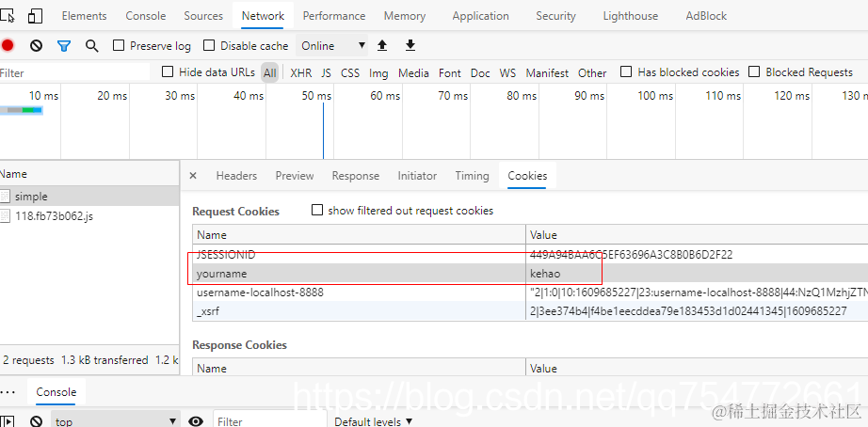Screen dimensions: 868x427
Task: Select the username-localhost-8888 cookie row
Action: click(530, 293)
